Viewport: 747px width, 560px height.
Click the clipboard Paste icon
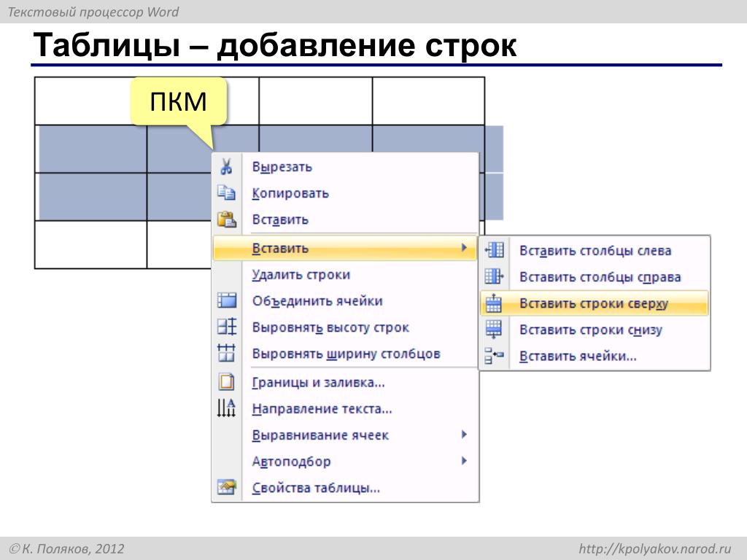tap(227, 219)
